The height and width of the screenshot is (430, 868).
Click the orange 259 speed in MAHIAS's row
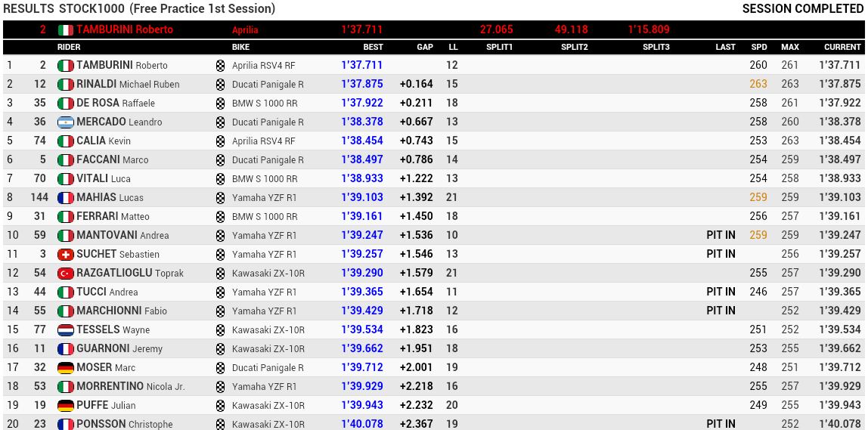tap(758, 197)
